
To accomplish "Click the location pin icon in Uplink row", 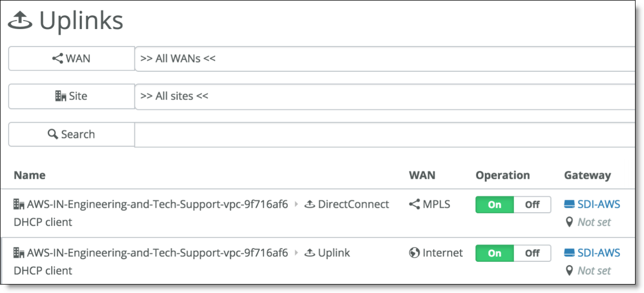I will [x=569, y=271].
